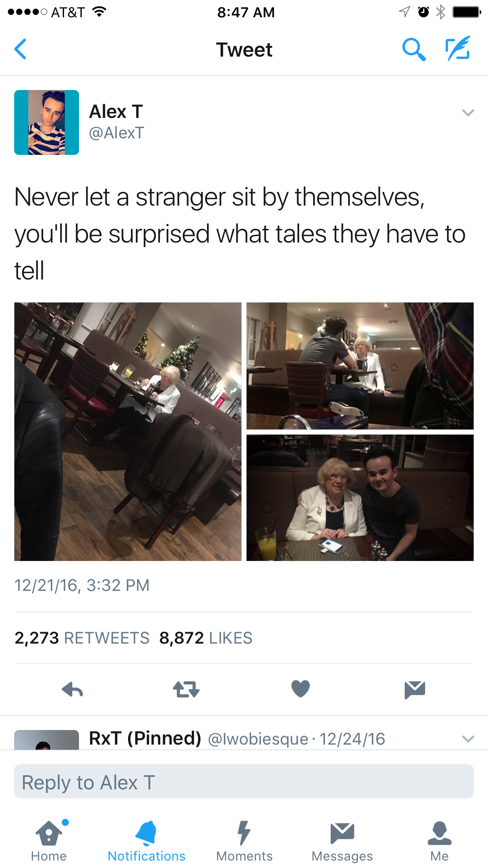
Task: Open the Messages tab
Action: [x=342, y=841]
